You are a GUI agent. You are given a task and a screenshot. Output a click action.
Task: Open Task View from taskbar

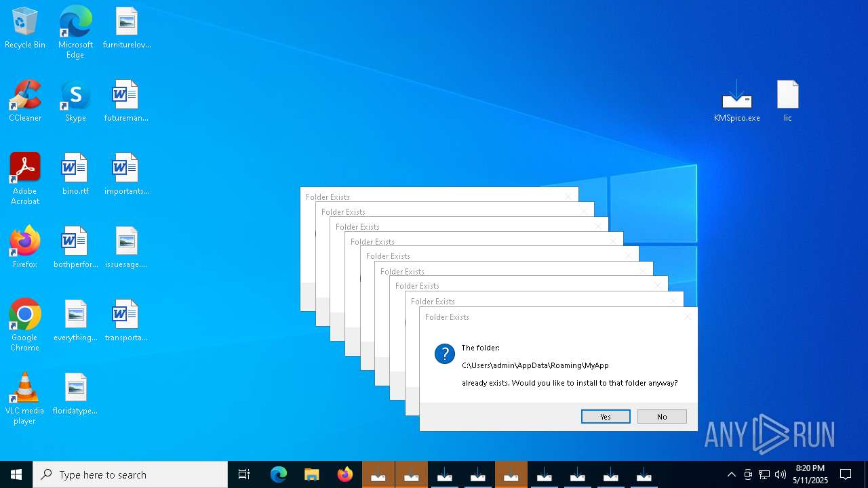pos(244,474)
